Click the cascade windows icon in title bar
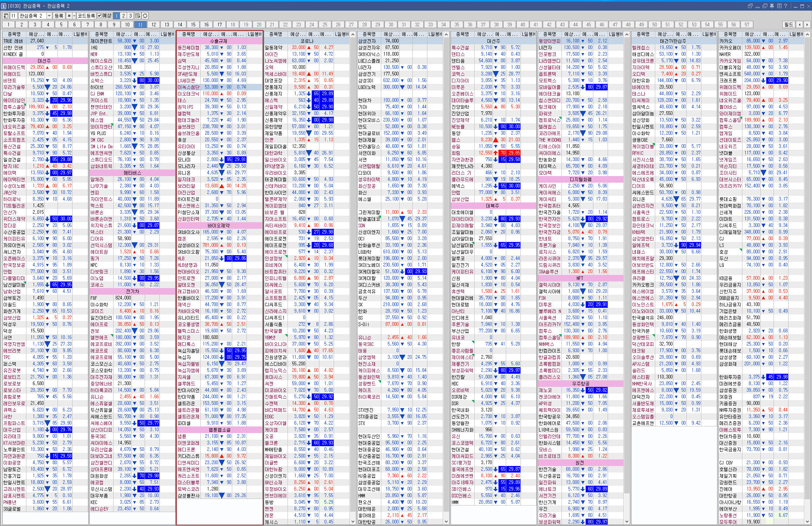 pyautogui.click(x=765, y=6)
